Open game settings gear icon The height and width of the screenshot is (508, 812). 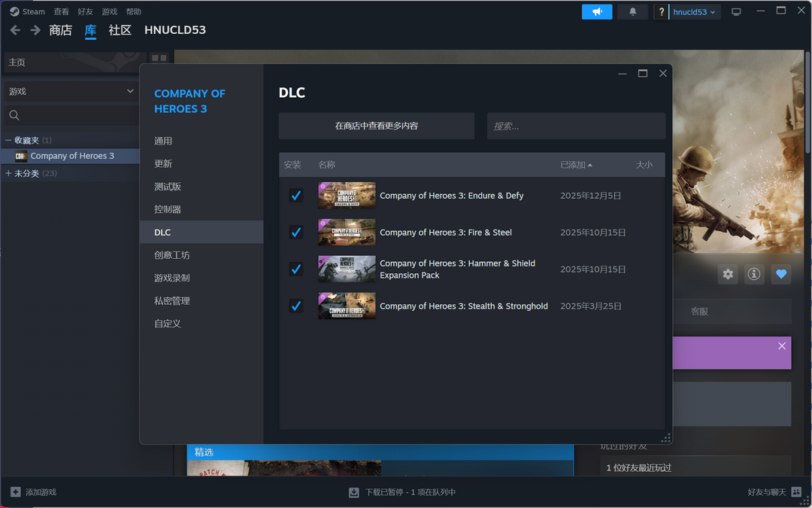[728, 274]
